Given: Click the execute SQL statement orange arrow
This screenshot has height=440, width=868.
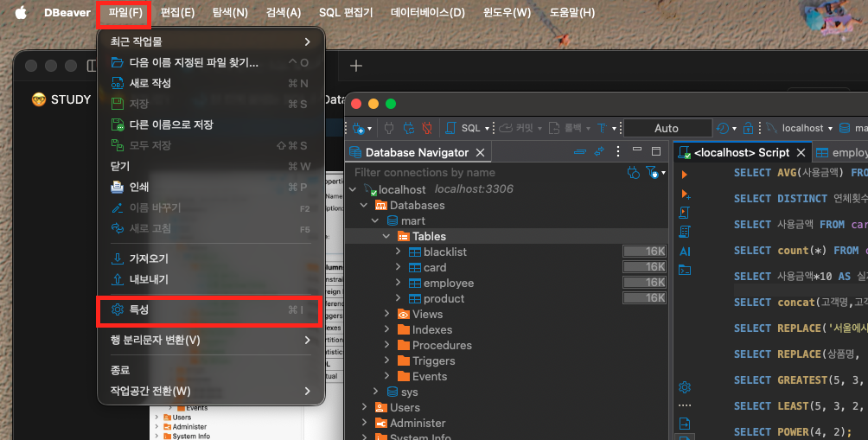Looking at the screenshot, I should point(685,175).
